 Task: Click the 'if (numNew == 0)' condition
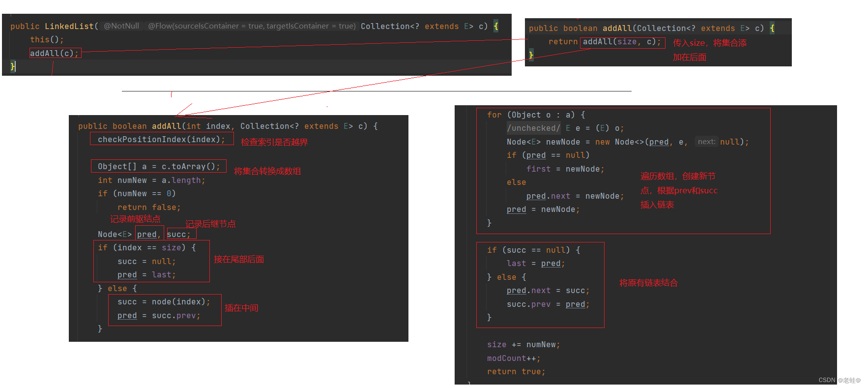[137, 193]
